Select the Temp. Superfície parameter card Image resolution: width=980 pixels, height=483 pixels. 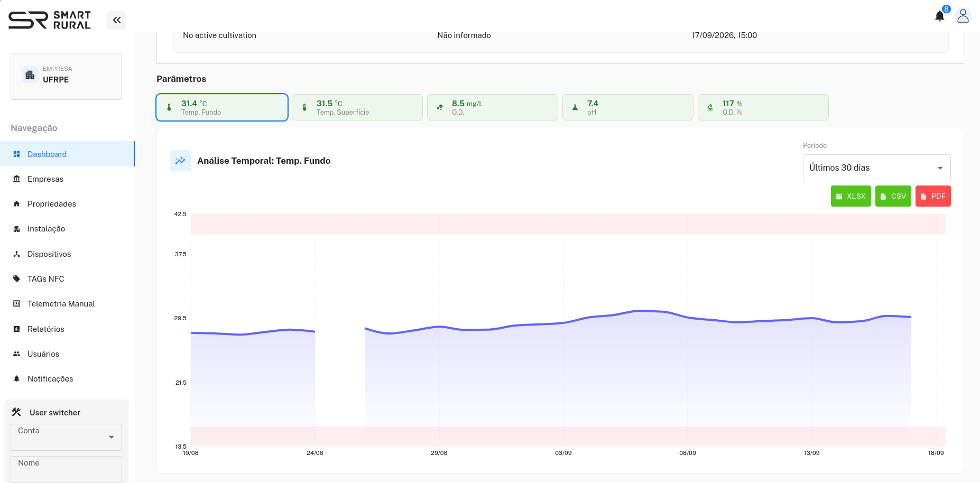[357, 107]
